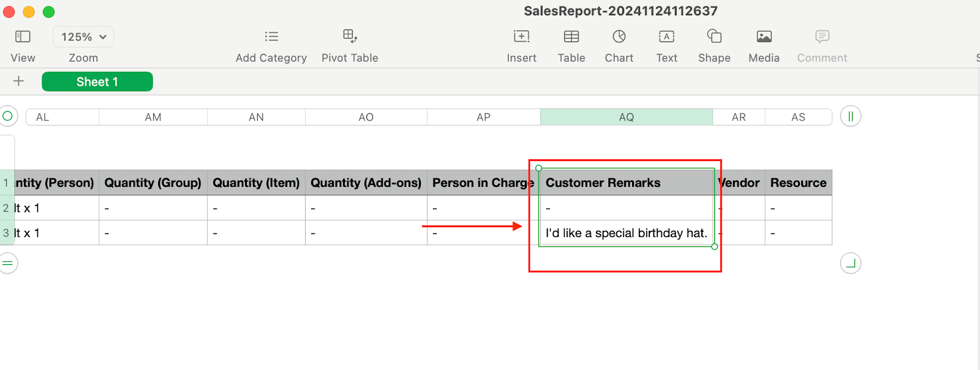Open the View sidebar options icon

[23, 37]
